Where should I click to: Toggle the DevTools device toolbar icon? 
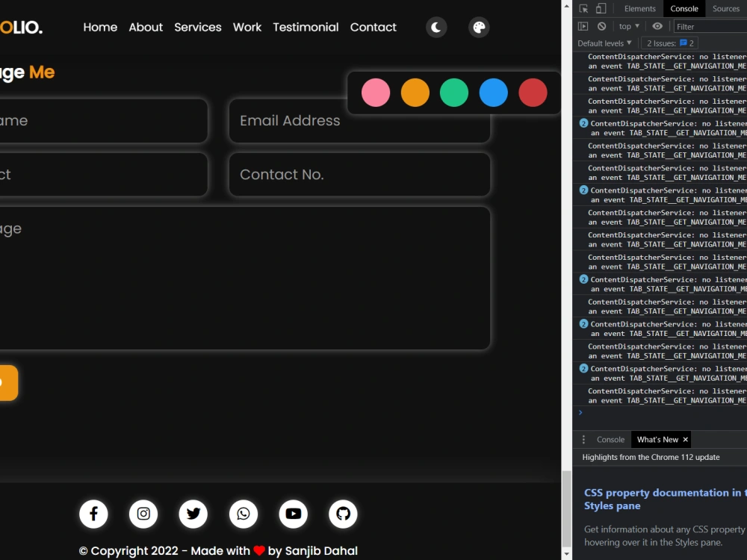pos(601,8)
